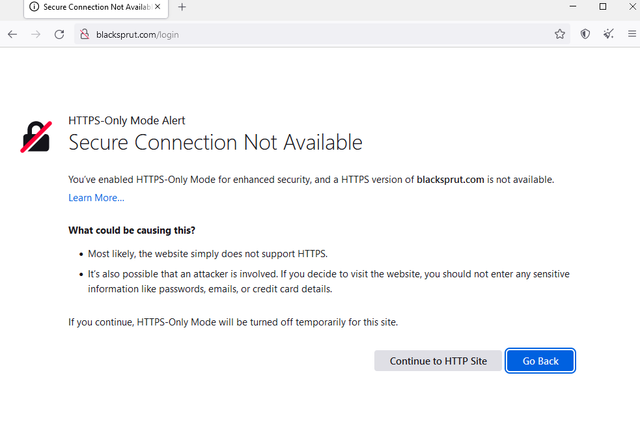Open the Learn More link
This screenshot has width=640, height=427.
pyautogui.click(x=96, y=198)
